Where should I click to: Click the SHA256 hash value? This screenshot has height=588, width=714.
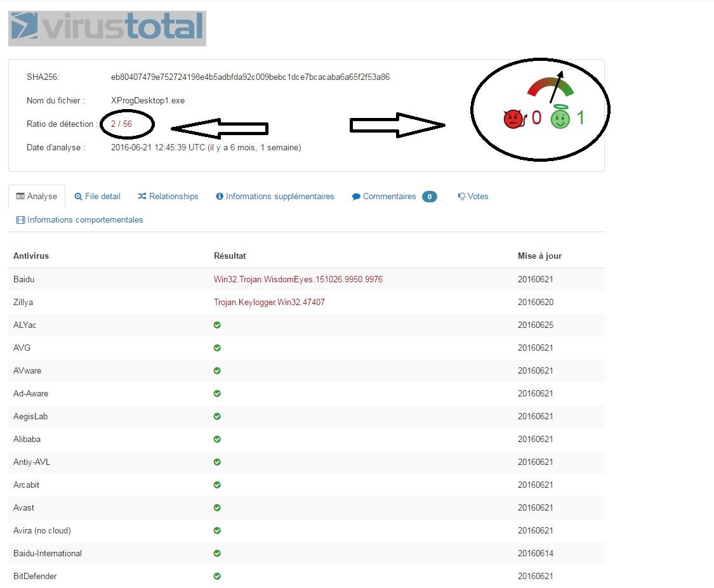point(250,77)
